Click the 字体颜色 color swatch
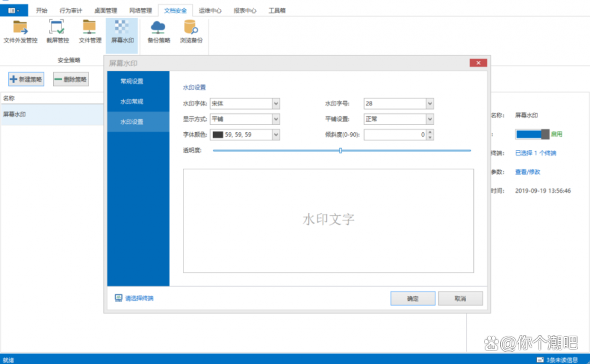This screenshot has height=364, width=590. 218,135
